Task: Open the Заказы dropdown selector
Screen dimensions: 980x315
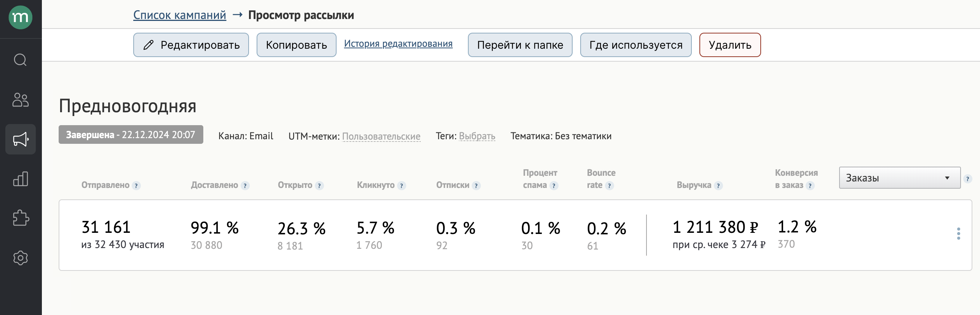Action: [900, 178]
